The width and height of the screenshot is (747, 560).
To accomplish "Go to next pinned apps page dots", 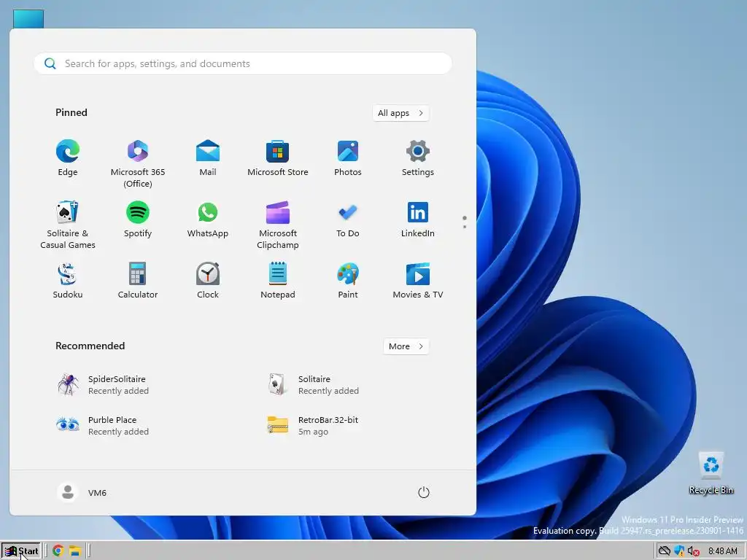I will click(465, 222).
